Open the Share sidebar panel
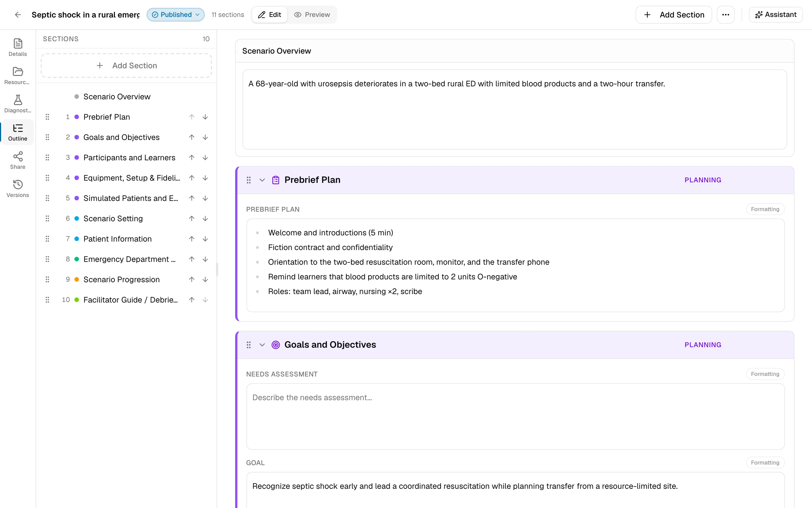The height and width of the screenshot is (508, 812). 18,160
